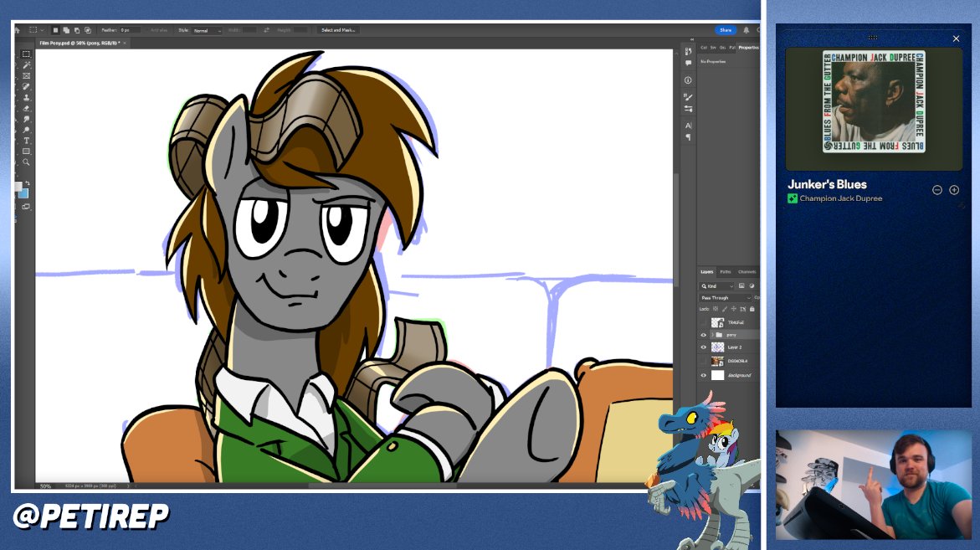
Task: Toggle lock position icon
Action: click(x=734, y=309)
